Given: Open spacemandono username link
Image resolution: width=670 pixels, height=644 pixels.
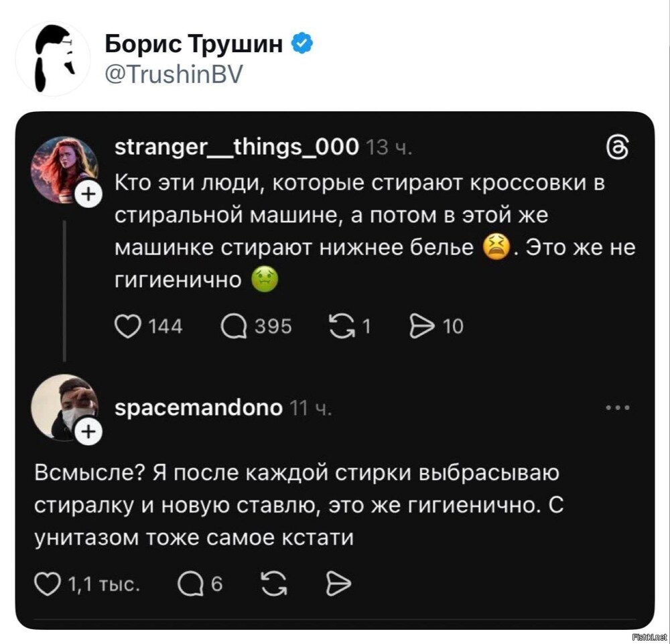Looking at the screenshot, I should point(199,407).
